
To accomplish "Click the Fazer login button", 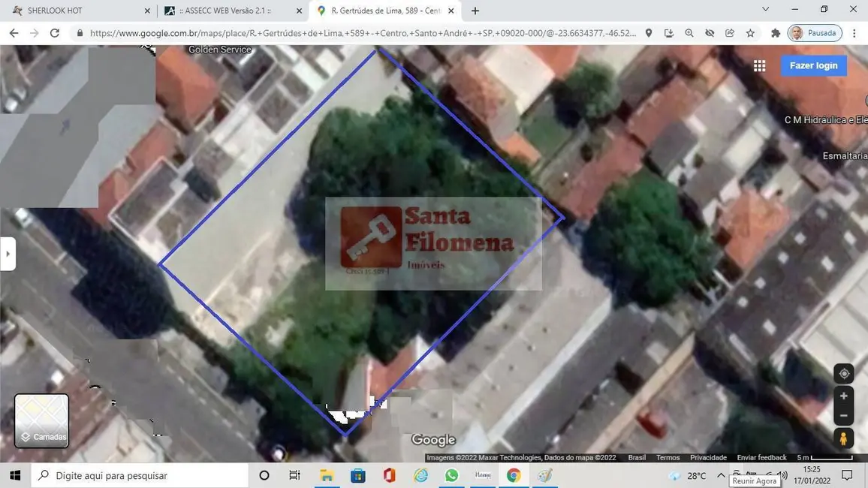I will click(813, 65).
